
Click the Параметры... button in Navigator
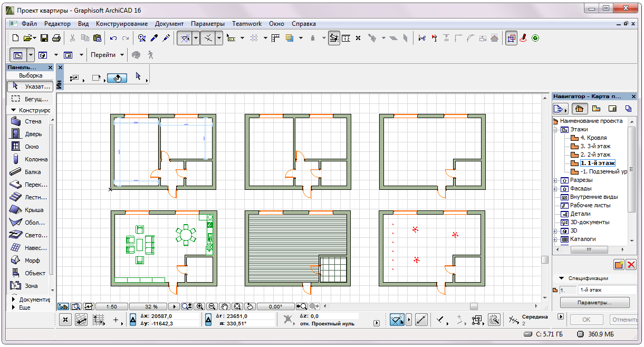(x=595, y=303)
